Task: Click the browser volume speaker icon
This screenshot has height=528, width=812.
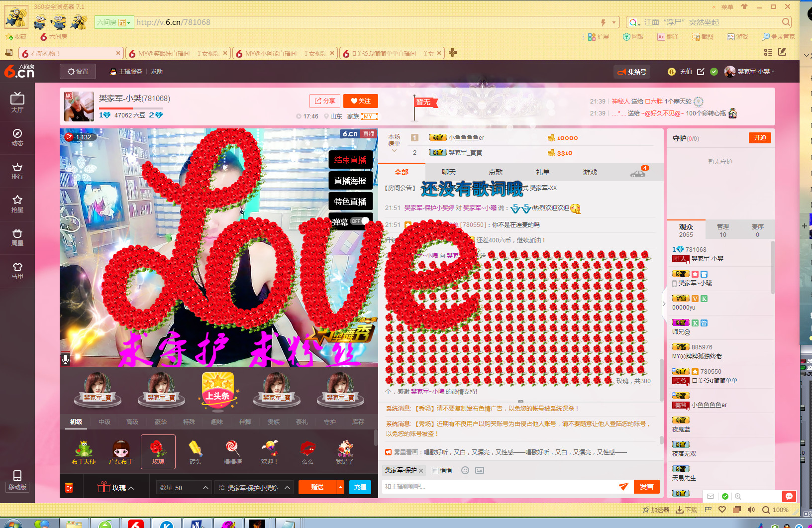Action: (x=751, y=510)
